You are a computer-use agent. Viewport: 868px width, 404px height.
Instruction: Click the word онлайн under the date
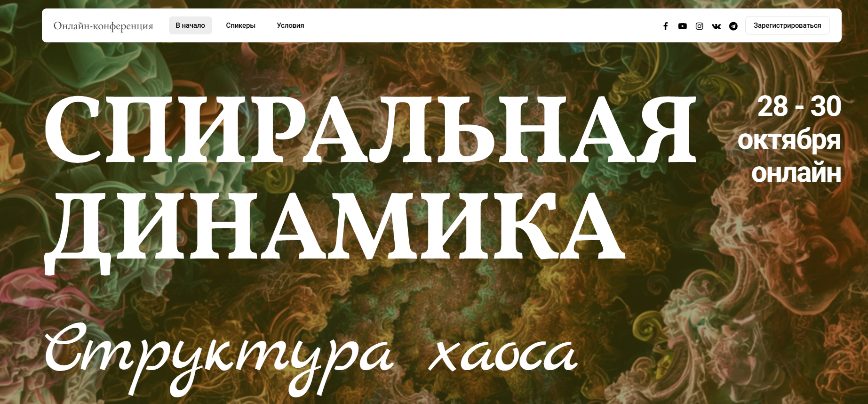796,173
